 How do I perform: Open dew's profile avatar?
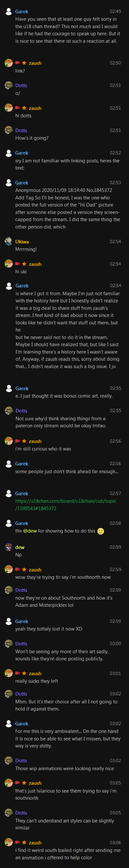point(9,547)
